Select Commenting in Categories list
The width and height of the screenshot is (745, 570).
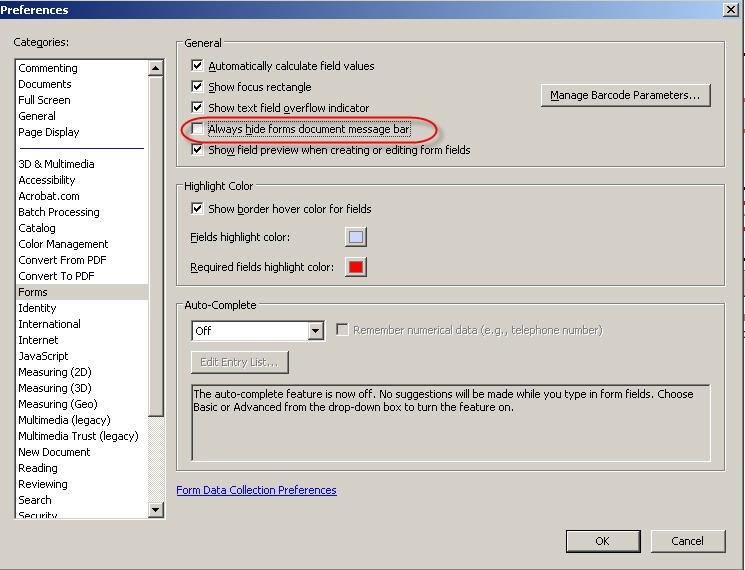[47, 68]
